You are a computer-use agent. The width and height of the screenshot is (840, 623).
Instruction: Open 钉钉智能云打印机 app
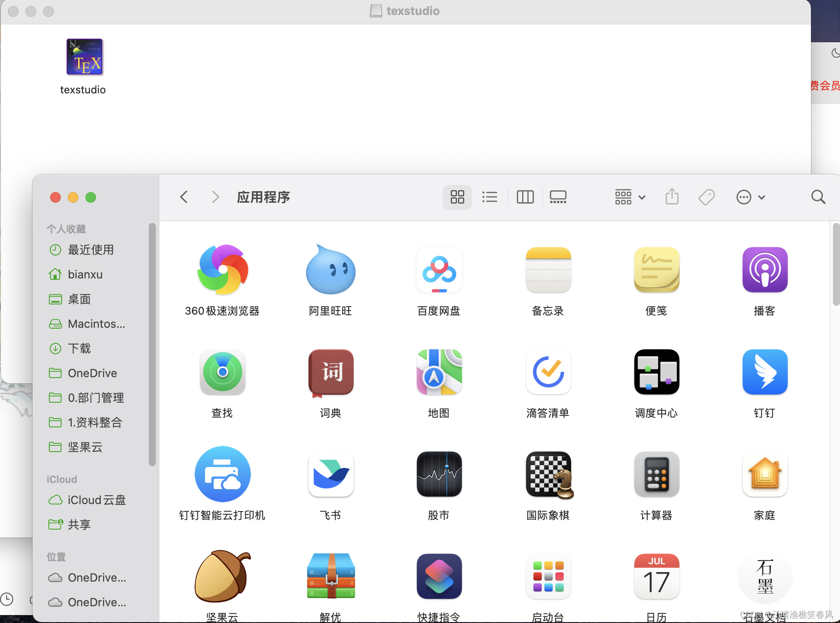[x=223, y=474]
